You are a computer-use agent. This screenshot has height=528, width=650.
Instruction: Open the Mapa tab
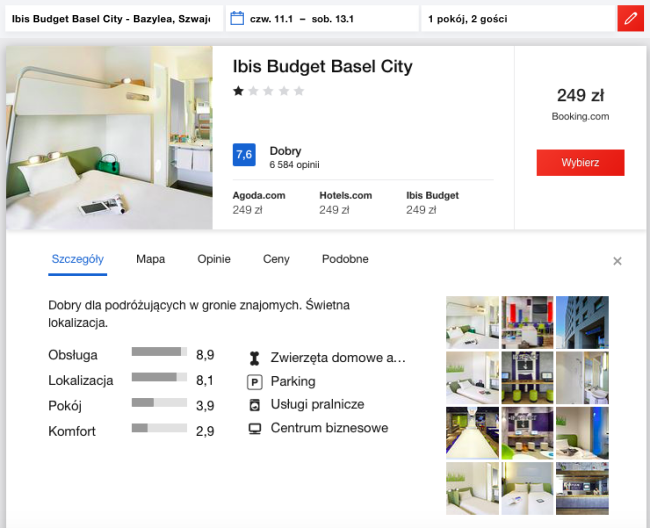click(x=150, y=259)
